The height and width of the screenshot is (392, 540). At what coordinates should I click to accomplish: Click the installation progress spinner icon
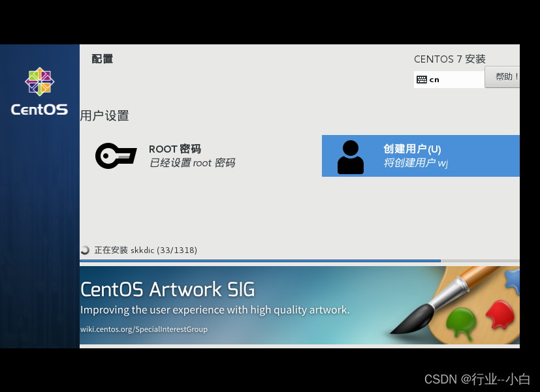coord(85,250)
